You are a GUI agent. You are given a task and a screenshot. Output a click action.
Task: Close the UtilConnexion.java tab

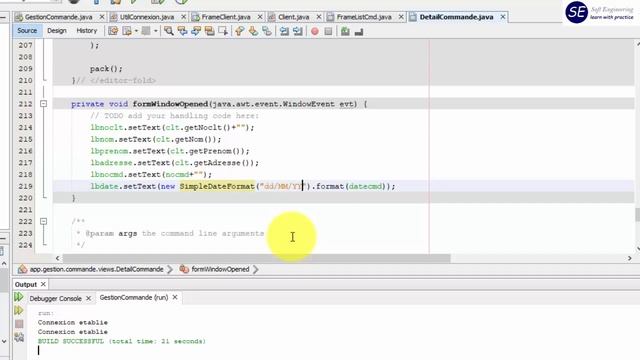click(x=184, y=17)
